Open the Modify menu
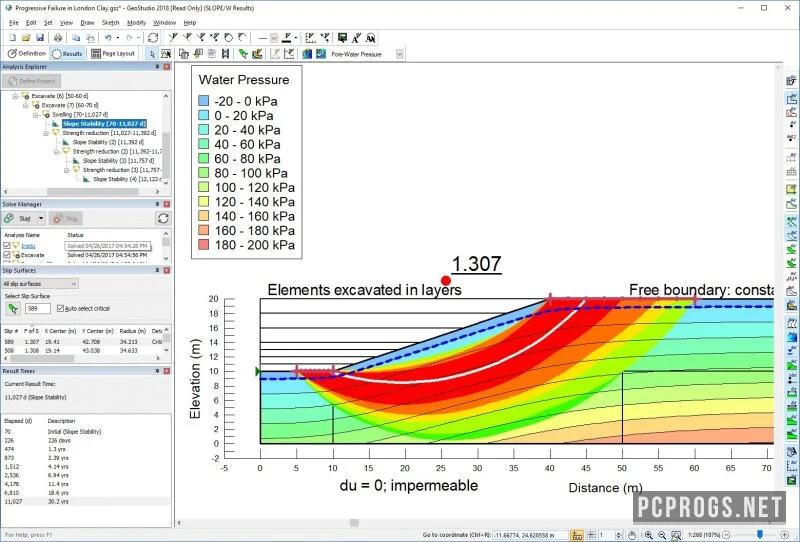800x542 pixels. click(x=136, y=23)
